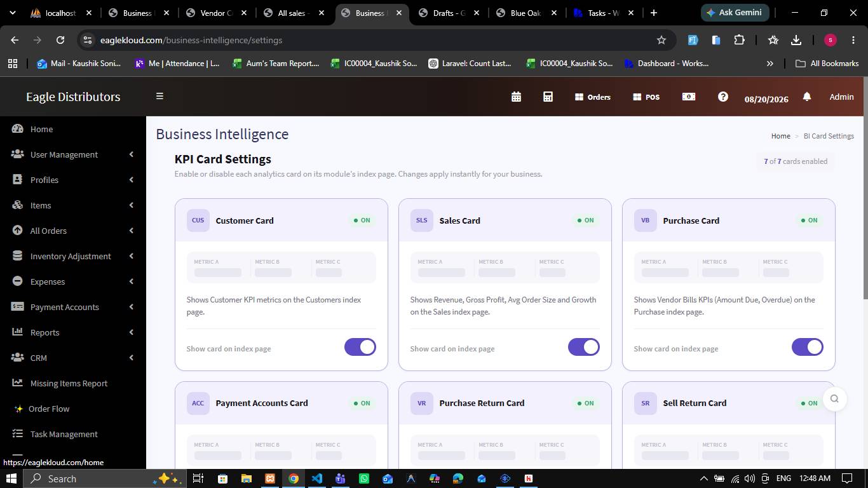Open the calendar icon in header
Image resolution: width=868 pixels, height=488 pixels.
[x=516, y=97]
